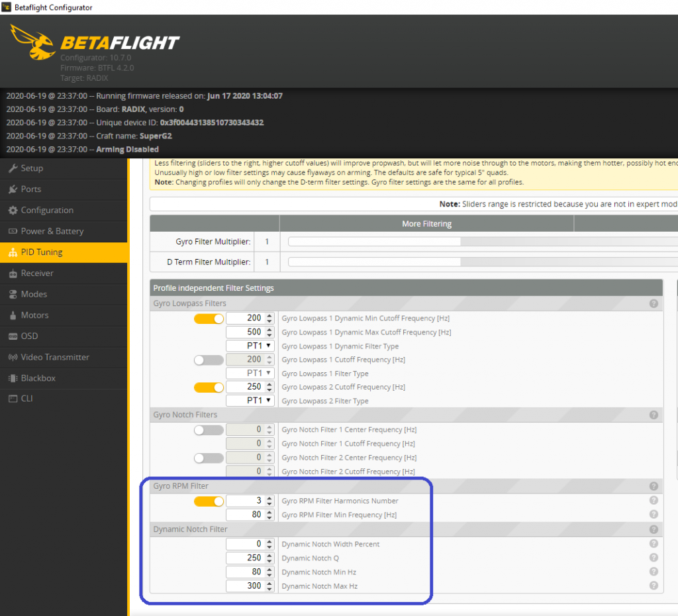Screen dimensions: 678x616
Task: Click the OSD icon in sidebar
Action: pyautogui.click(x=13, y=336)
